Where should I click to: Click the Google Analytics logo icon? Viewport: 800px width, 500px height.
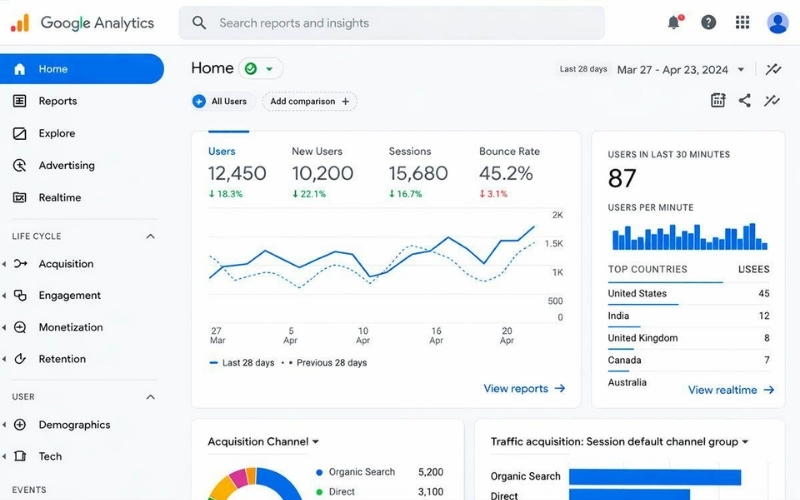[20, 23]
